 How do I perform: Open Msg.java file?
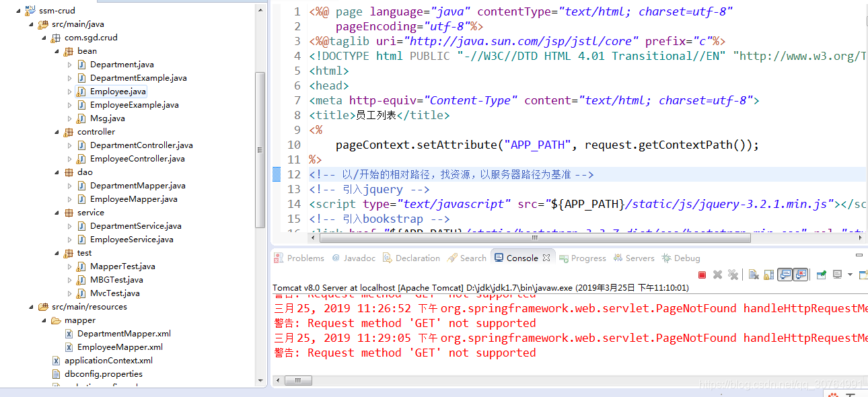pos(108,118)
